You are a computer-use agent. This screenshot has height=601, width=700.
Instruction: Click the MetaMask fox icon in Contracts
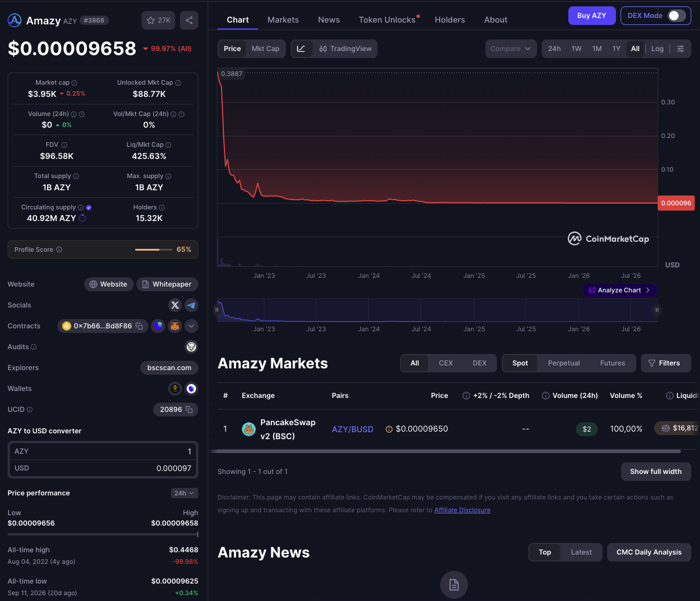click(175, 326)
